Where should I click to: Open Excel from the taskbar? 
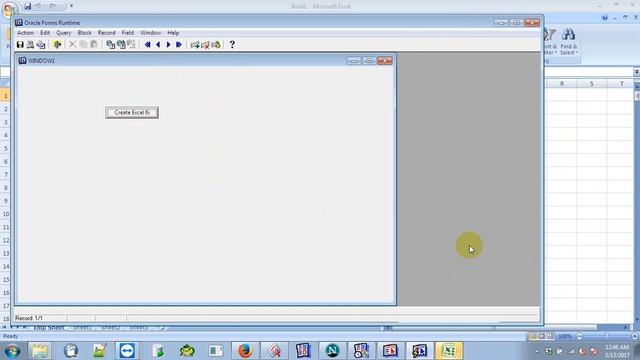449,351
